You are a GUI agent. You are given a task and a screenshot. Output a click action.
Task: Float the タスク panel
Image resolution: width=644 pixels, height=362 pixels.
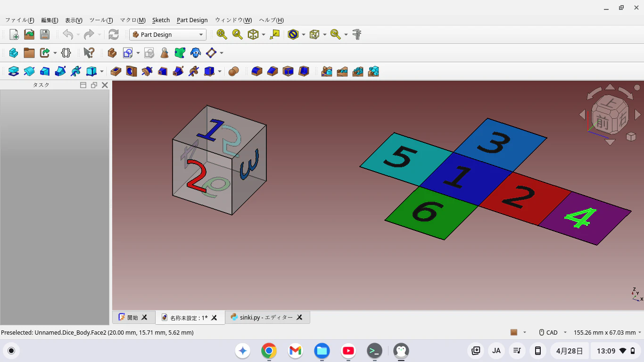94,85
